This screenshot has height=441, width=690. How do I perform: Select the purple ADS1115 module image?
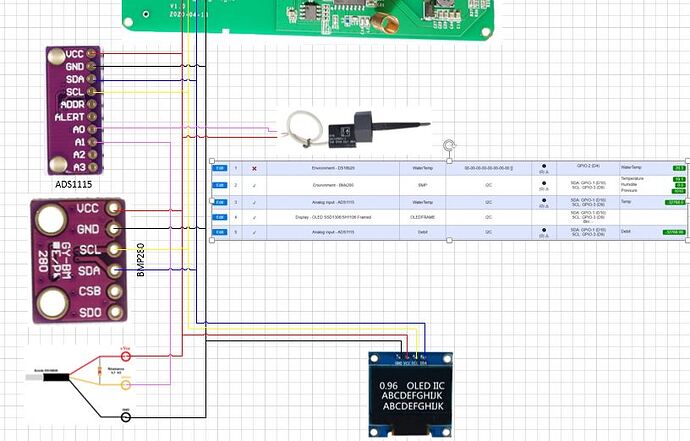(x=74, y=110)
